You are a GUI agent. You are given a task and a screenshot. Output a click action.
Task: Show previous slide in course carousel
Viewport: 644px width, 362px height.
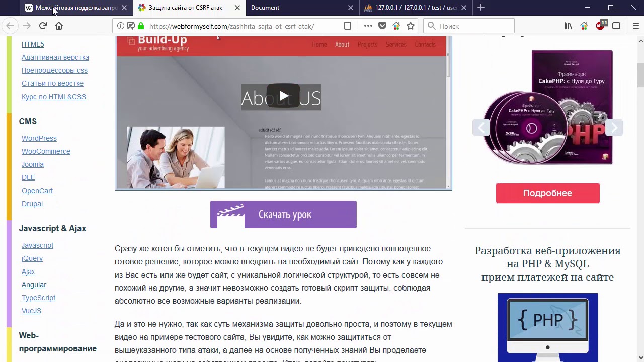[481, 128]
